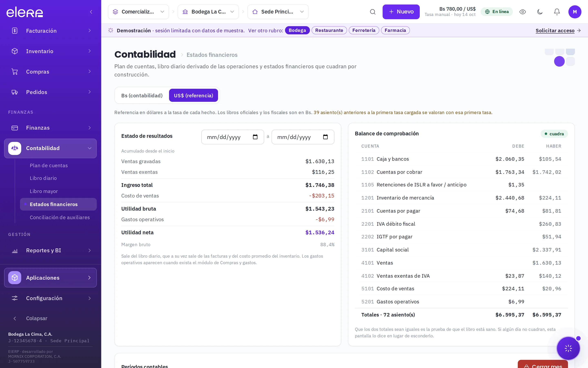This screenshot has height=368, width=588.
Task: Open the Comercializ... company dropdown
Action: (x=138, y=12)
